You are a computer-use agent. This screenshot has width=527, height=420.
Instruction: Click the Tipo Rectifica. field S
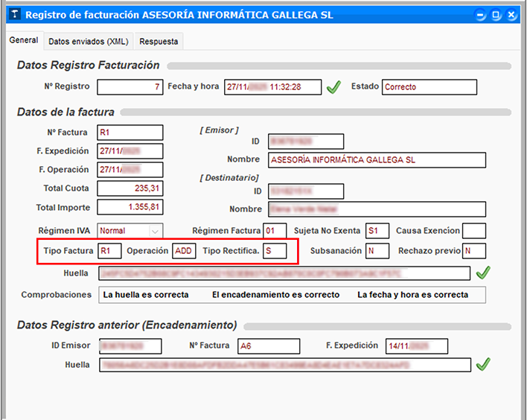(x=275, y=251)
